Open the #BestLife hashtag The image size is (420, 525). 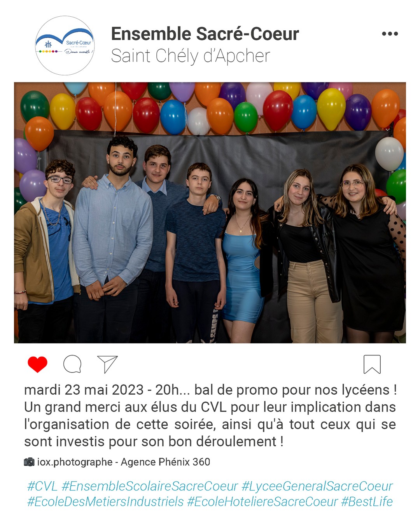(367, 502)
